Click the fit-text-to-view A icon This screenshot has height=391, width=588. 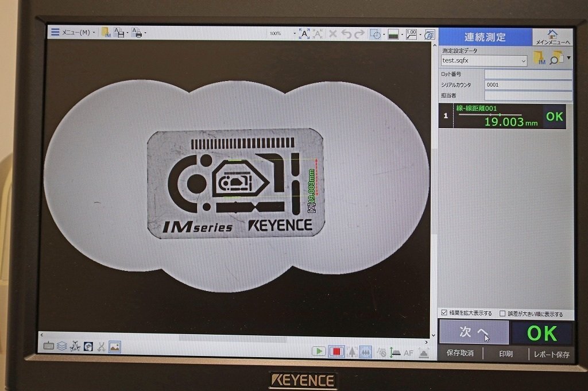pyautogui.click(x=304, y=34)
